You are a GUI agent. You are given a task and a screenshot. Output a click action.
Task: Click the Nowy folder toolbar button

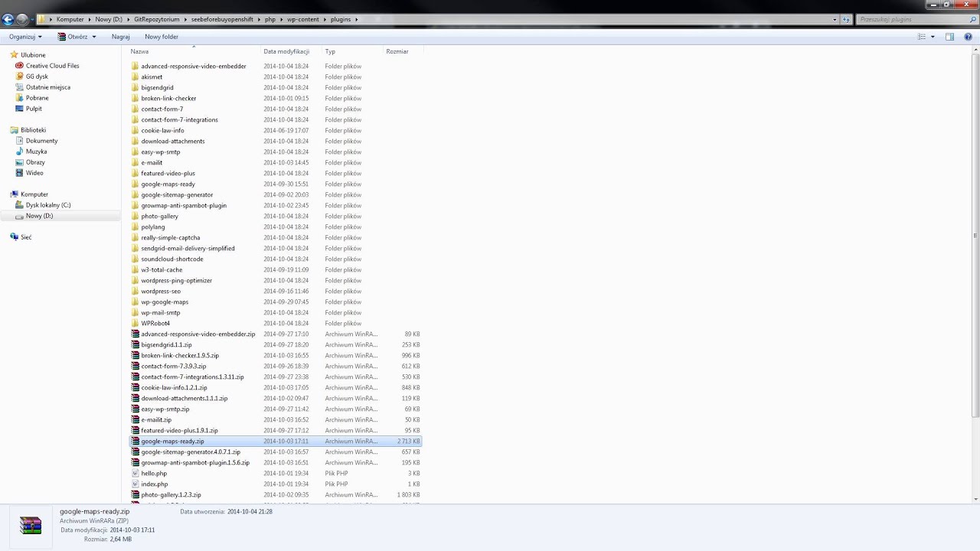(x=162, y=37)
